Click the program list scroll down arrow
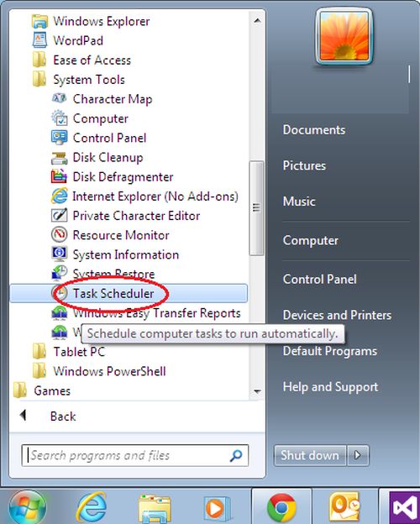420x524 pixels. click(257, 391)
